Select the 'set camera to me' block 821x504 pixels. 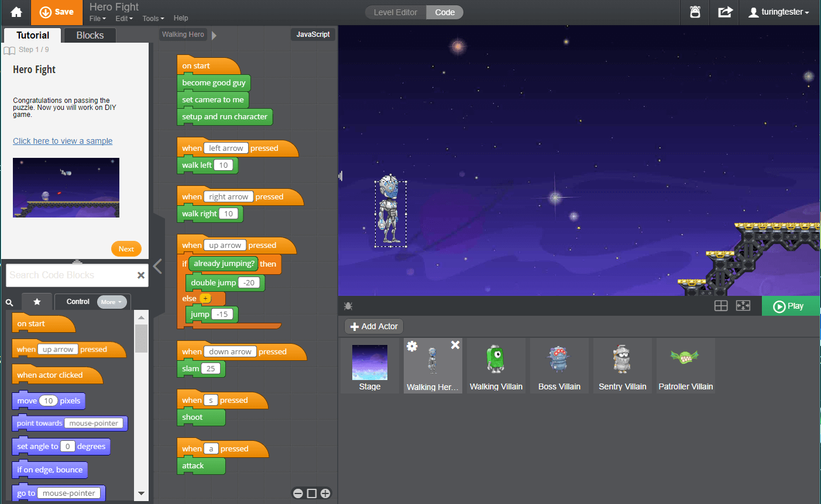point(213,100)
